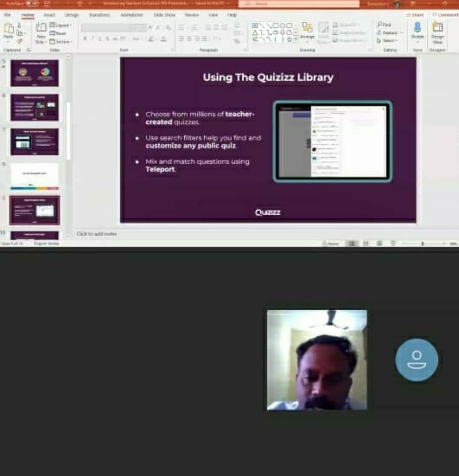Screen dimensions: 459x476
Task: Open the Section dropdown
Action: 61,41
